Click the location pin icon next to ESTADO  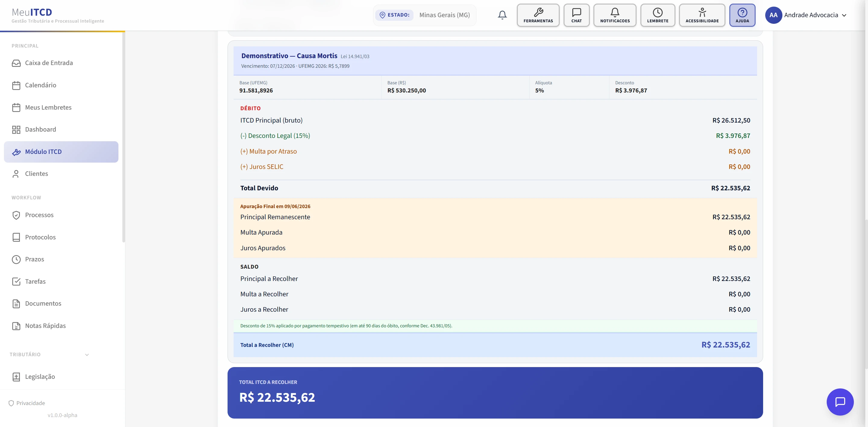(x=382, y=15)
